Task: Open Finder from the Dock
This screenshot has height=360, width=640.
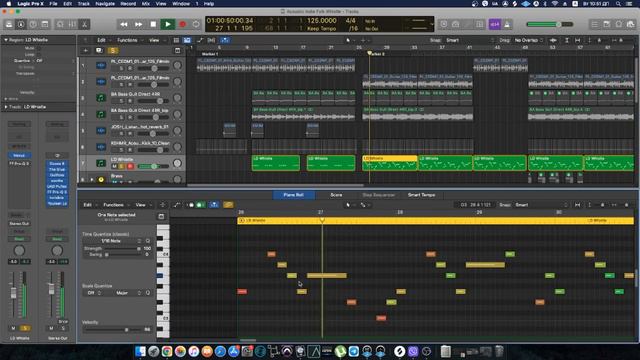Action: click(x=140, y=351)
